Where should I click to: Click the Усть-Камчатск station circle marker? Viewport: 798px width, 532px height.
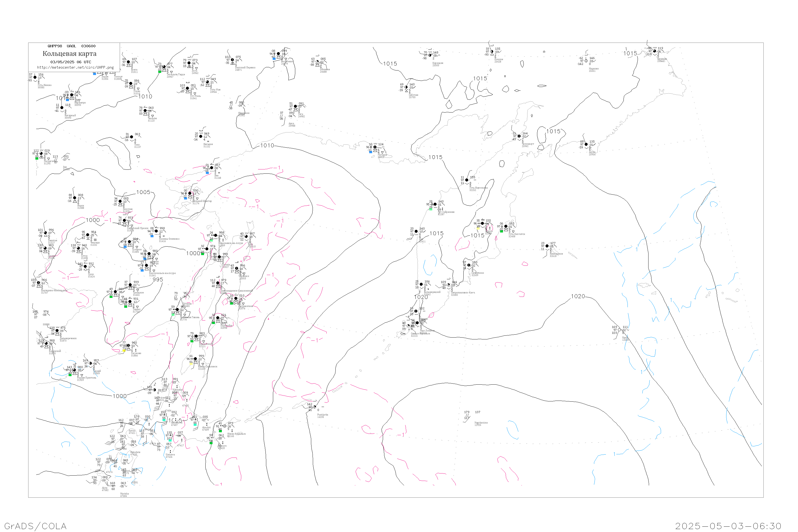tap(506, 226)
